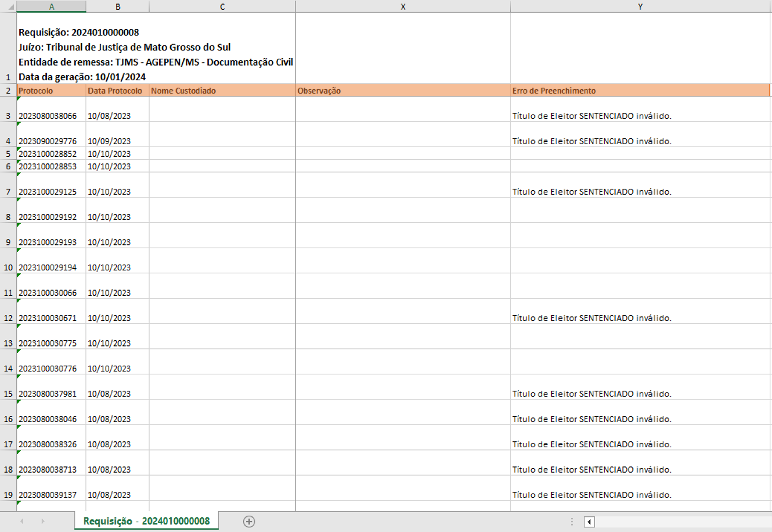Select row 12 header
The image size is (772, 532).
click(8, 311)
